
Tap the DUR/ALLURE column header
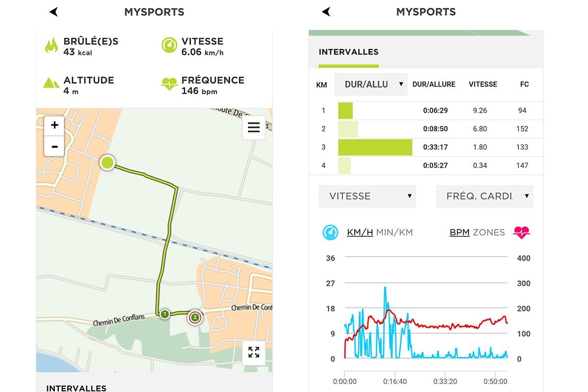point(434,84)
